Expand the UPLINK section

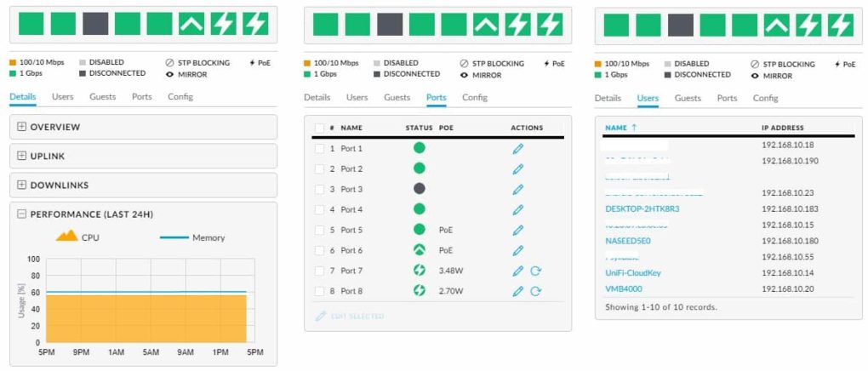click(22, 156)
